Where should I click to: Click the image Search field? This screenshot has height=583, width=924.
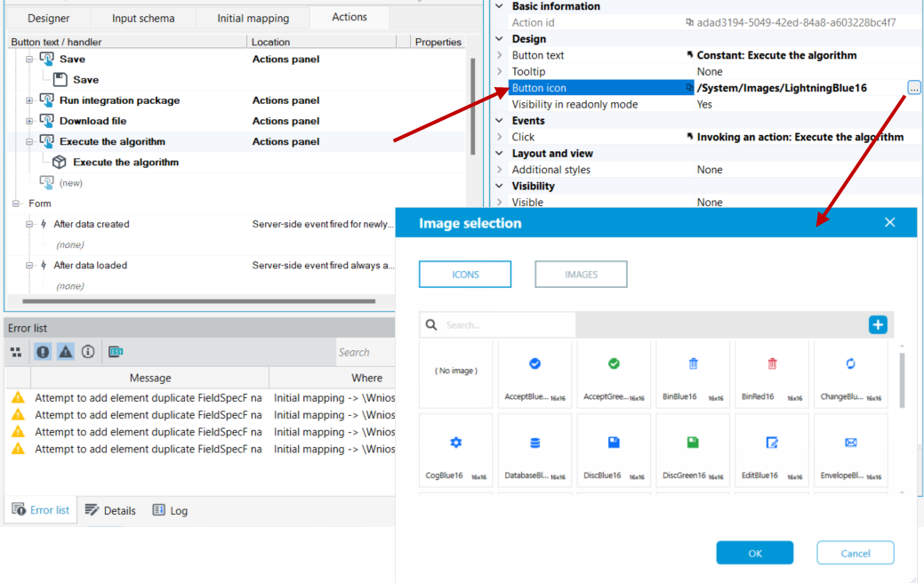(x=497, y=324)
